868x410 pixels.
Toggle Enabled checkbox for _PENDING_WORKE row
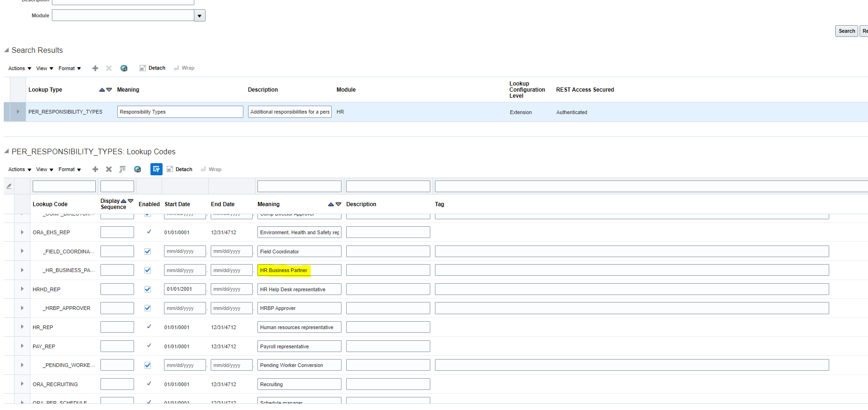tap(148, 365)
